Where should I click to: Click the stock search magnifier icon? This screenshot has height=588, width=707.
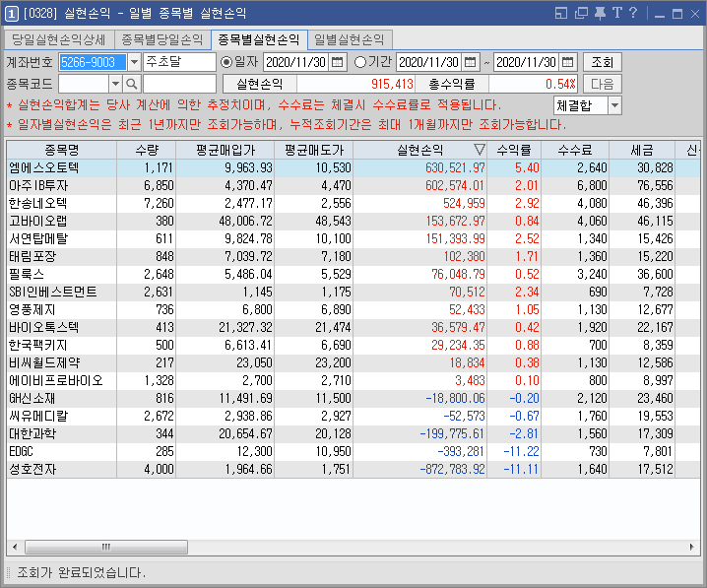[x=131, y=84]
